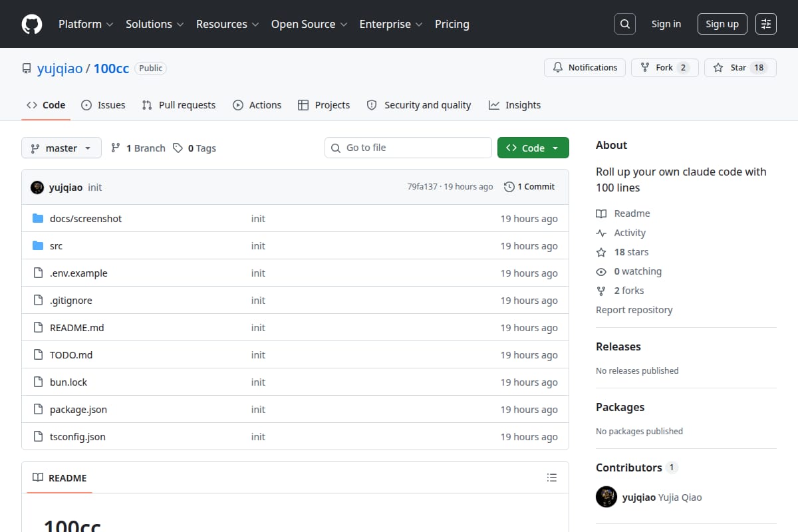Switch to the Projects tab
The width and height of the screenshot is (798, 532).
[324, 105]
